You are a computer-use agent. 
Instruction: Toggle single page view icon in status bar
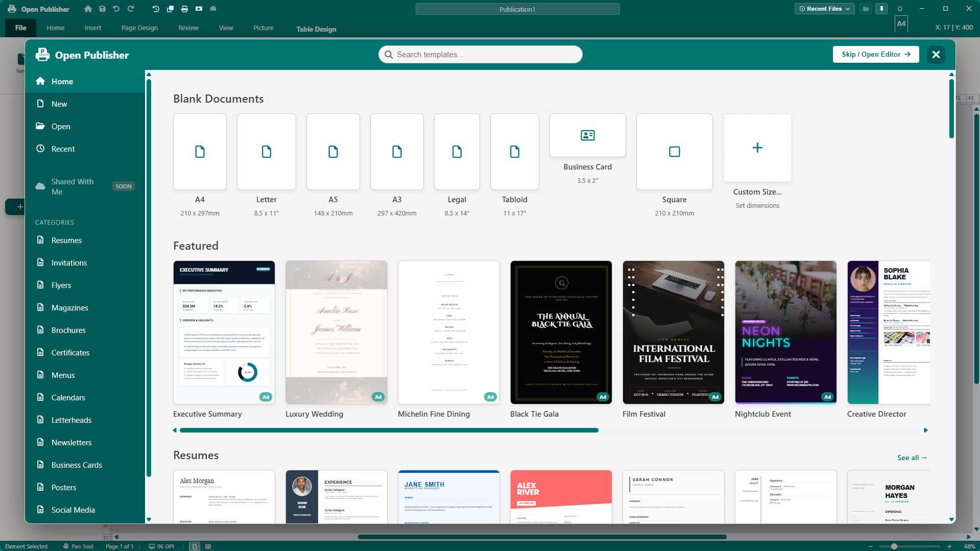pyautogui.click(x=195, y=546)
